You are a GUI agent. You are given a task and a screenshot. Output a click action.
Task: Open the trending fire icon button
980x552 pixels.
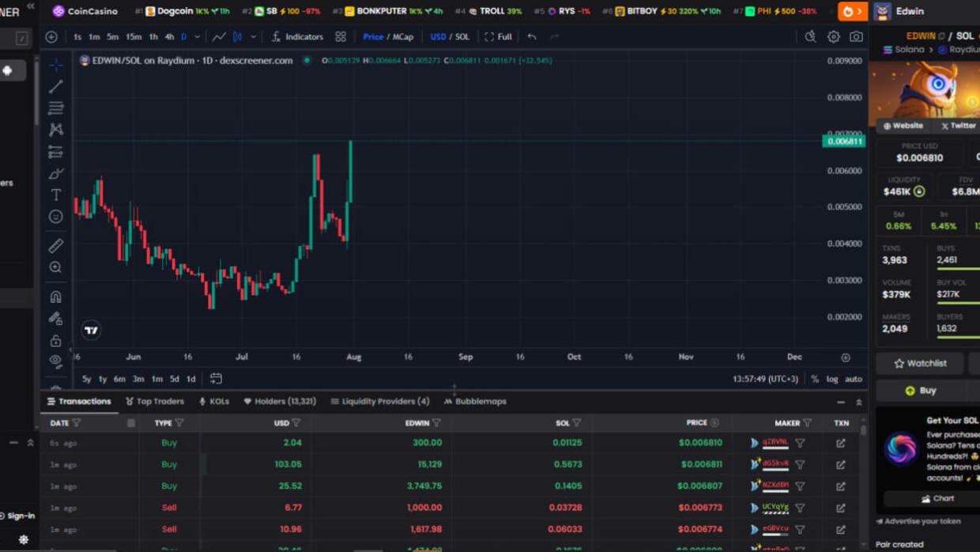point(852,12)
